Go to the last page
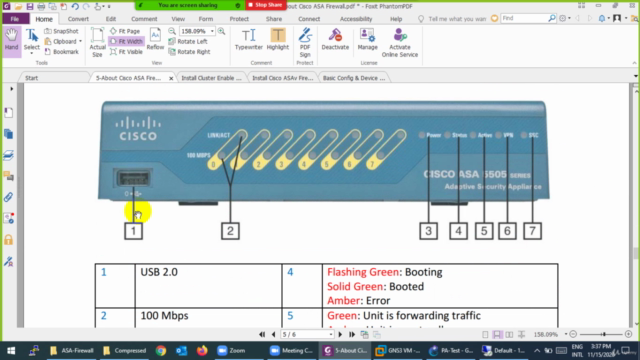The image size is (640, 360). point(352,334)
